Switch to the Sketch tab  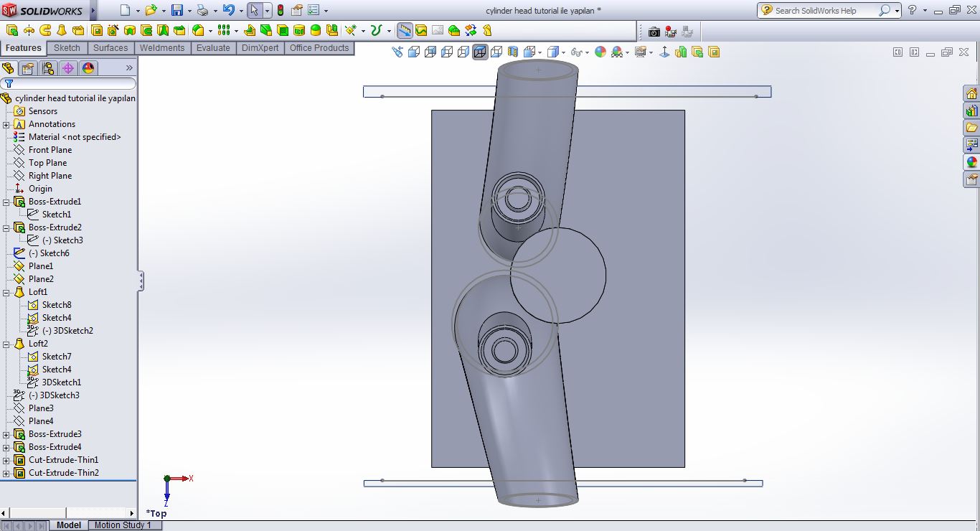[x=67, y=48]
